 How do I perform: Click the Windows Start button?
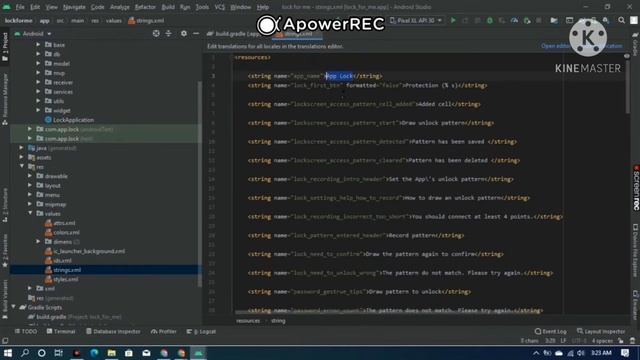point(8,353)
